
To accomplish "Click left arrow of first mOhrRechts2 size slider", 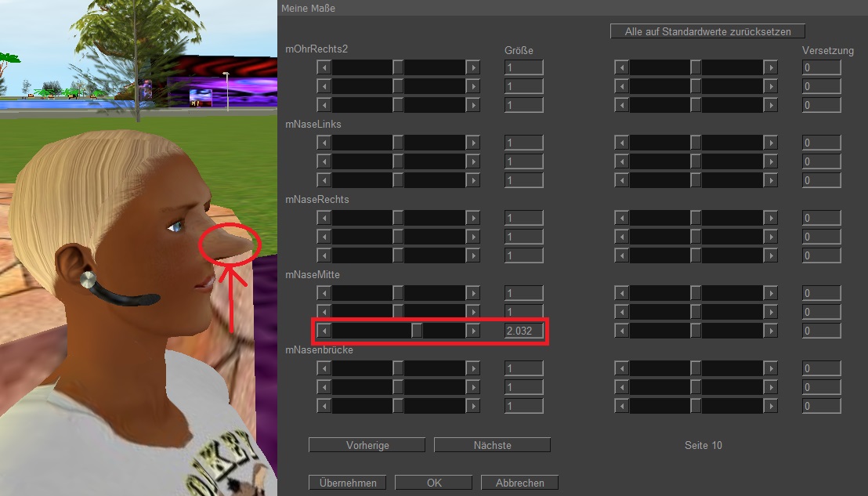I will click(x=324, y=67).
